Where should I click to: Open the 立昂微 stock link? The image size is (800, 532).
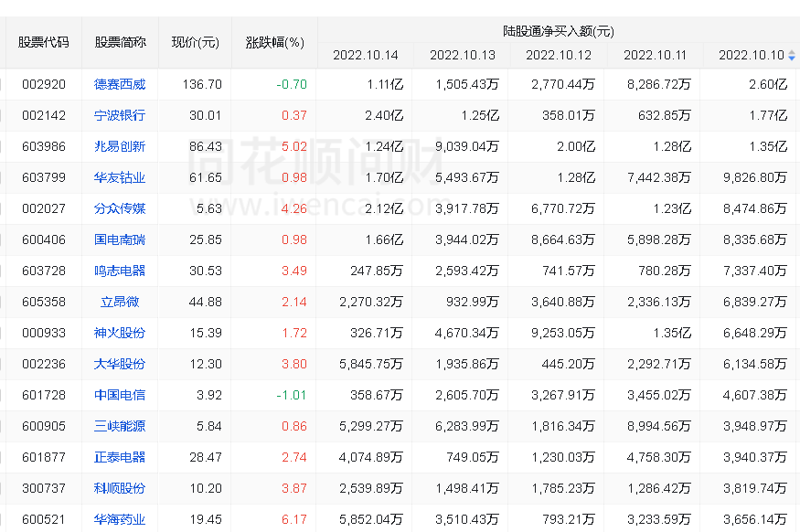point(120,302)
